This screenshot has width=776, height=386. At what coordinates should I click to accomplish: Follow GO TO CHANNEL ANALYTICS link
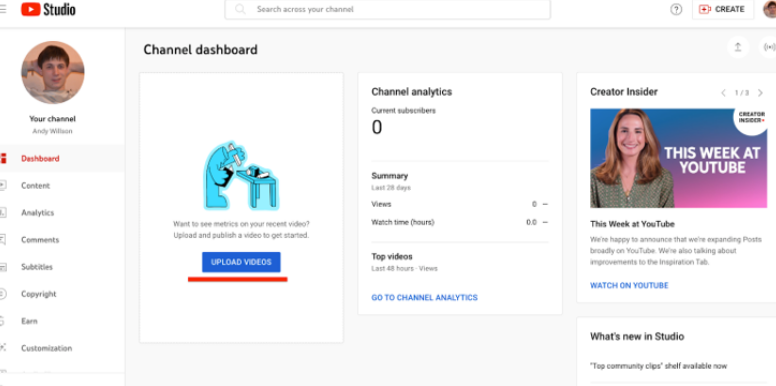(x=424, y=297)
